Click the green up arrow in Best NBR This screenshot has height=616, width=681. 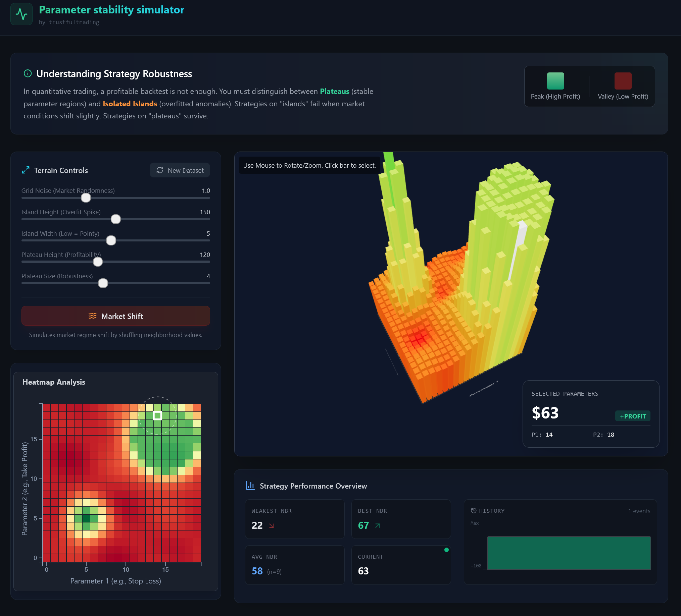tap(377, 525)
